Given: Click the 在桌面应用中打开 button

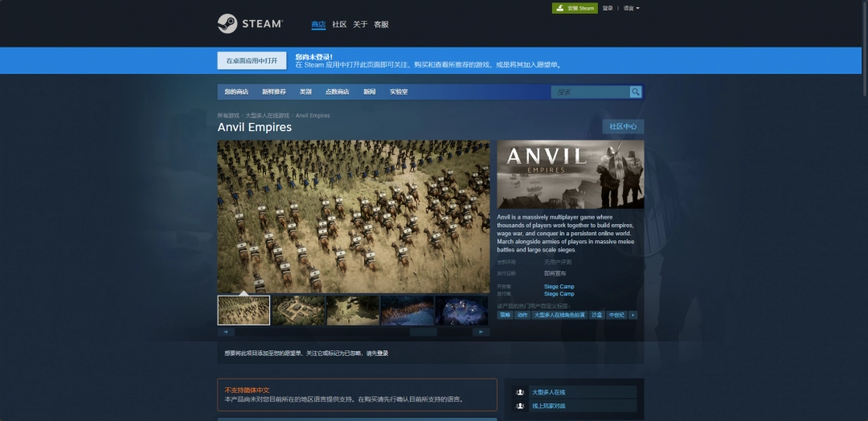Looking at the screenshot, I should [252, 61].
